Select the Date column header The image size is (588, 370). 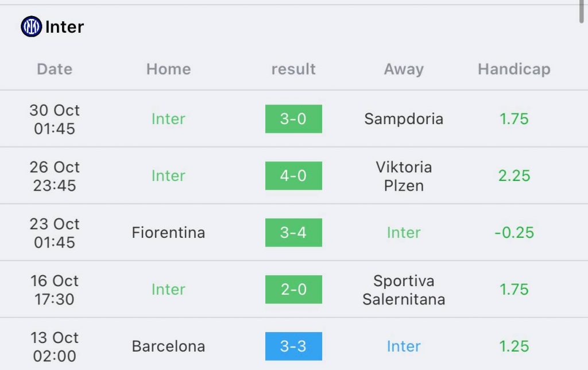click(55, 69)
